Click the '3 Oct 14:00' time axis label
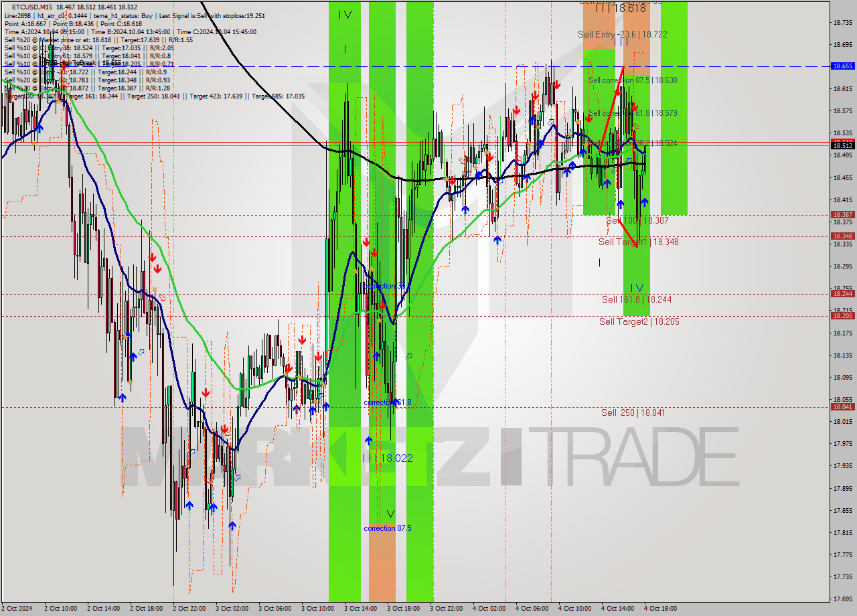This screenshot has width=857, height=616. pyautogui.click(x=361, y=609)
